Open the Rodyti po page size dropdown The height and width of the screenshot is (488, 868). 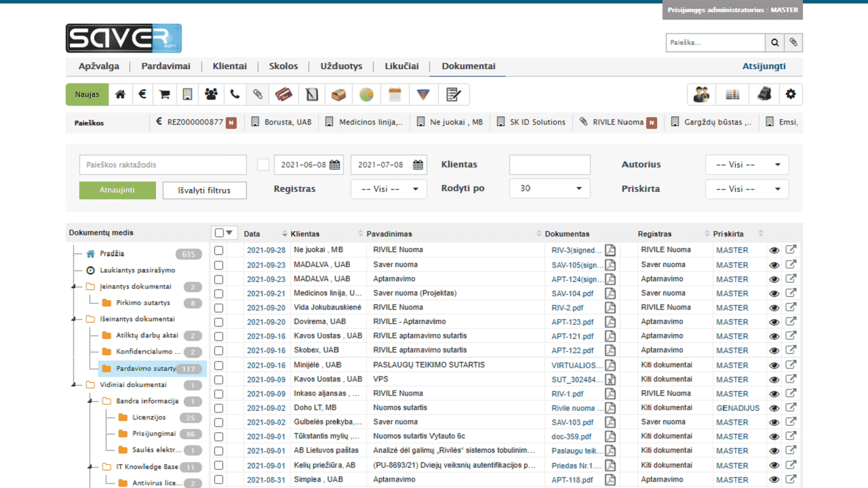click(x=549, y=188)
